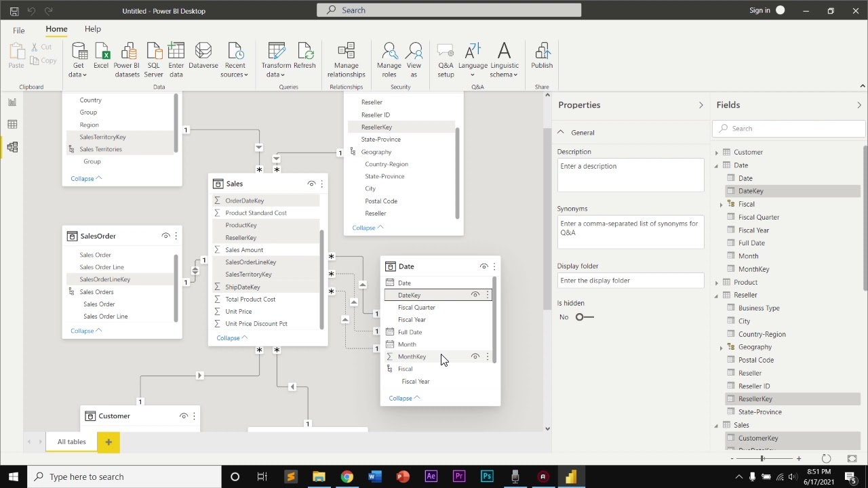Open Word from the taskbar
This screenshot has height=488, width=868.
[374, 476]
